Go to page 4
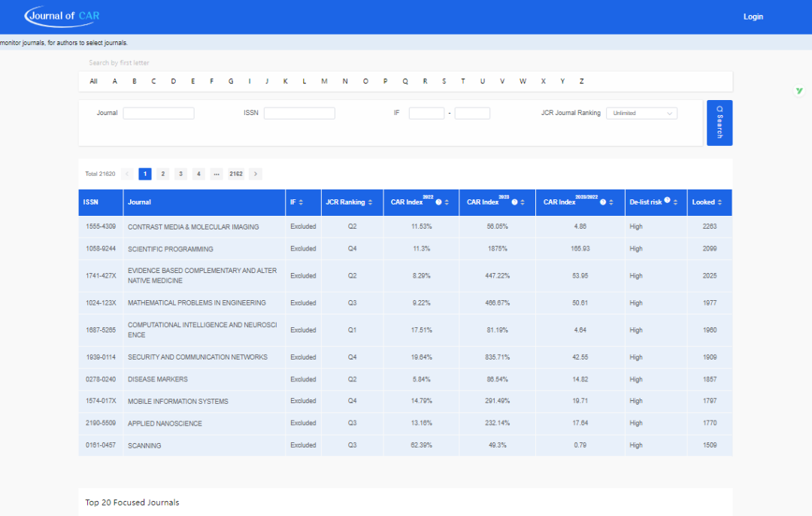Screen dimensions: 812x516 click(198, 174)
